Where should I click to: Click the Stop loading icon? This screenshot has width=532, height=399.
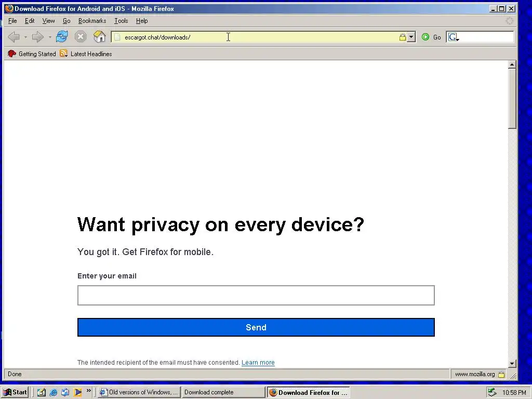point(81,36)
